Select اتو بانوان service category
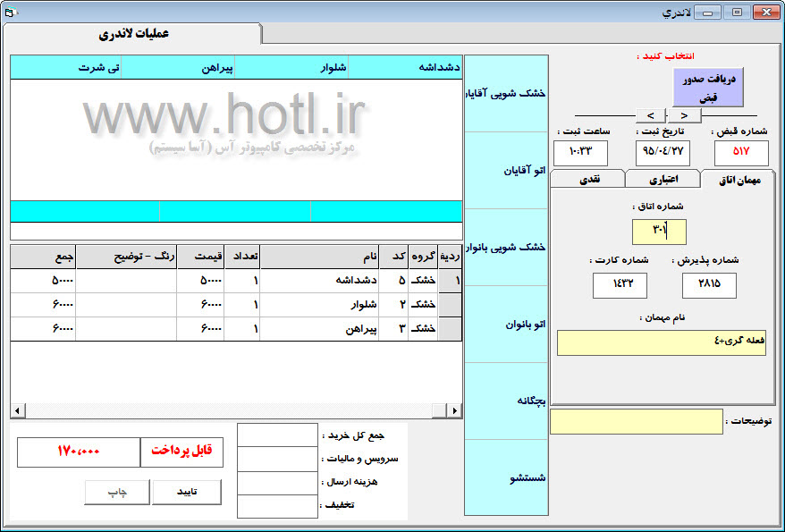 506,325
